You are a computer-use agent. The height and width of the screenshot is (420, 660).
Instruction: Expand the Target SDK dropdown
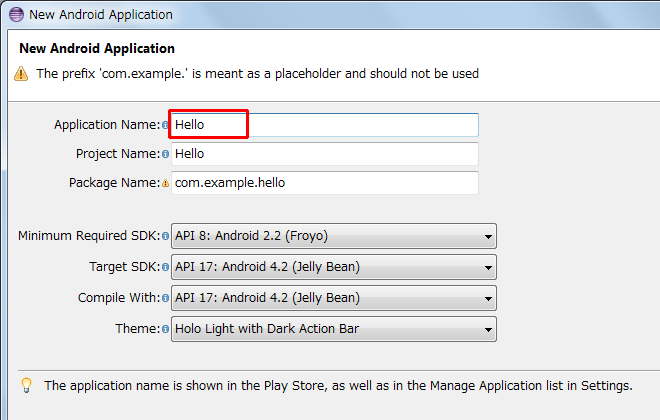coord(334,267)
